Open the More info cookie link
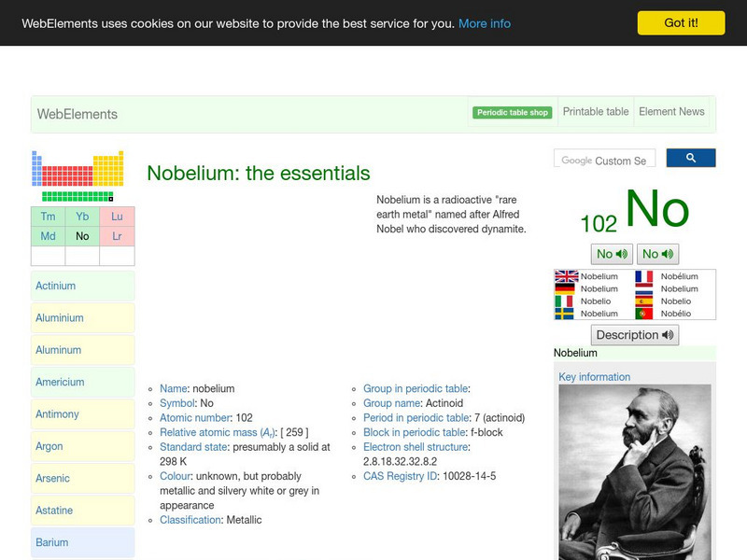Image resolution: width=747 pixels, height=560 pixels. click(484, 23)
